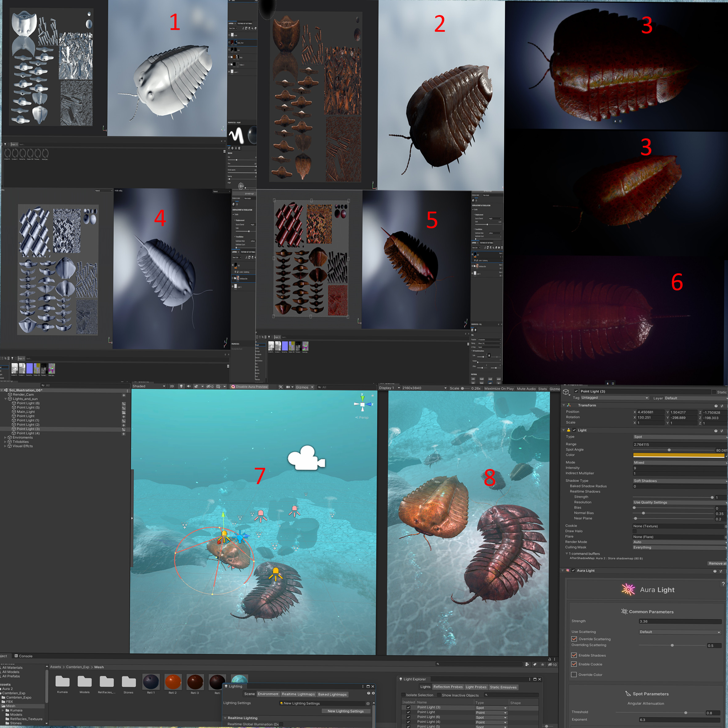Open the Transform component presets icon
The height and width of the screenshot is (728, 728).
point(722,406)
